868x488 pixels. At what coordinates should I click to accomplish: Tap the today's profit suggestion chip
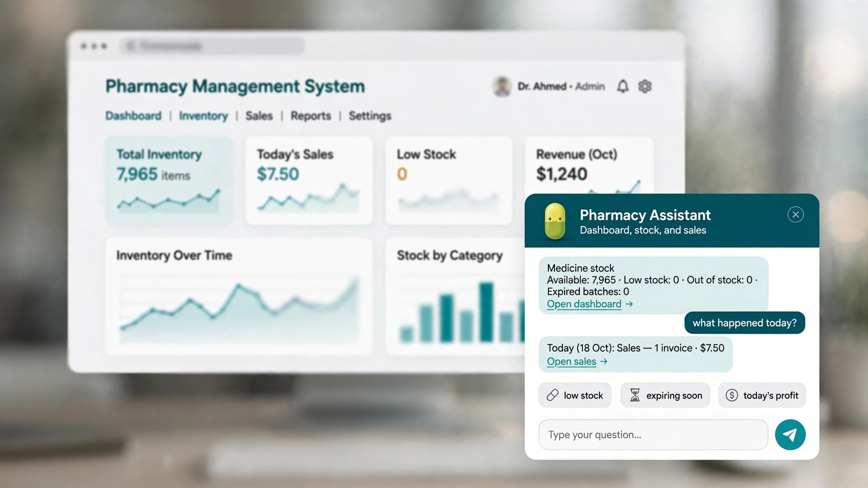click(x=762, y=395)
